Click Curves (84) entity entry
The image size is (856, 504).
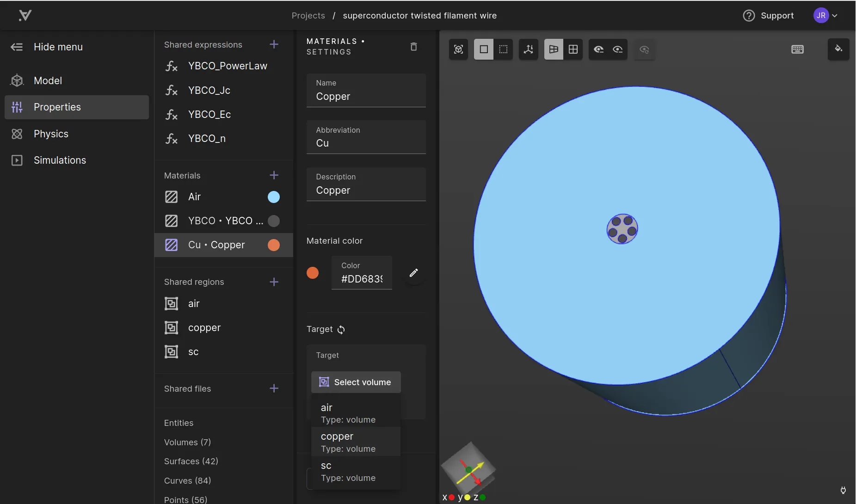pos(187,480)
